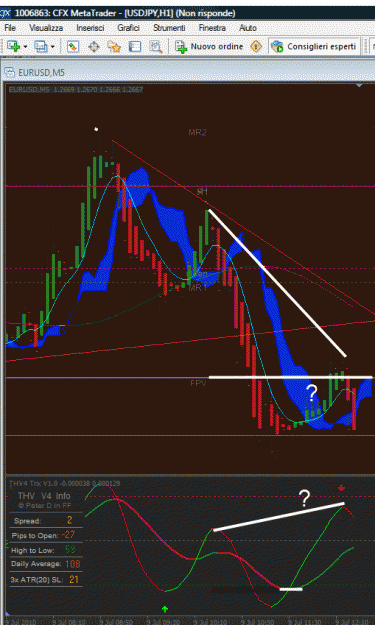The height and width of the screenshot is (625, 375).
Task: Toggle the Terminal window icon
Action: 135,47
